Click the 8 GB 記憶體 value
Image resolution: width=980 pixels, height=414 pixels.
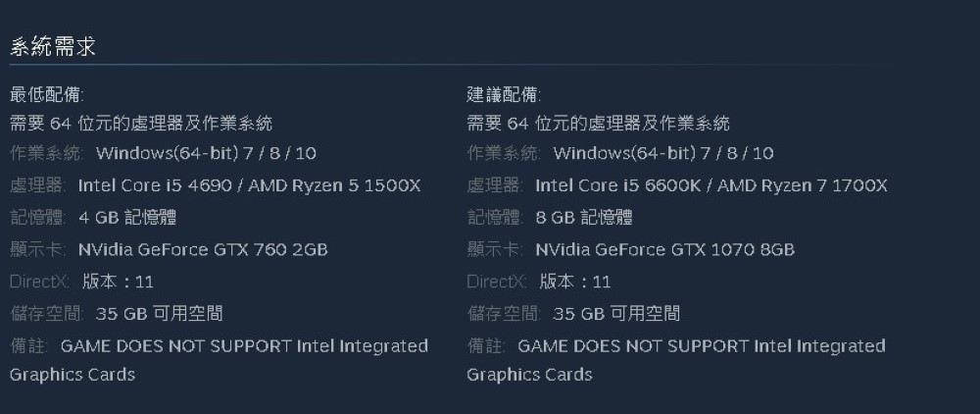[x=584, y=218]
